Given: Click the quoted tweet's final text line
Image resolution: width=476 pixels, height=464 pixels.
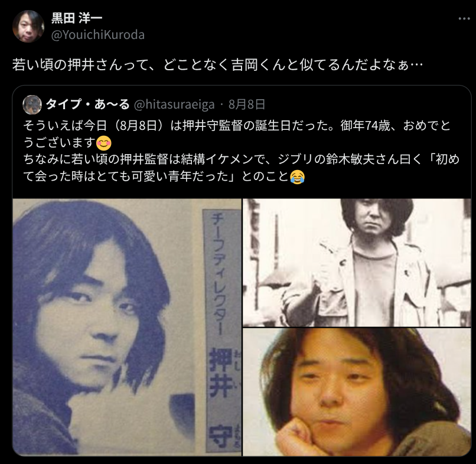Looking at the screenshot, I should 164,177.
